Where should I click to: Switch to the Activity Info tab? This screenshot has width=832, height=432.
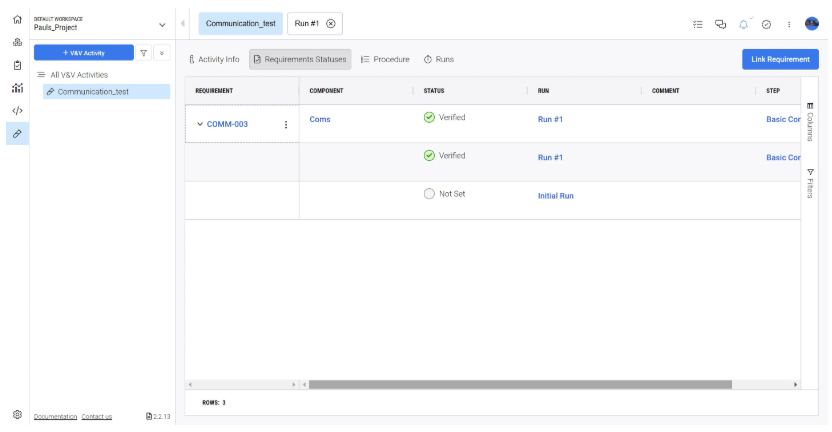pos(214,59)
